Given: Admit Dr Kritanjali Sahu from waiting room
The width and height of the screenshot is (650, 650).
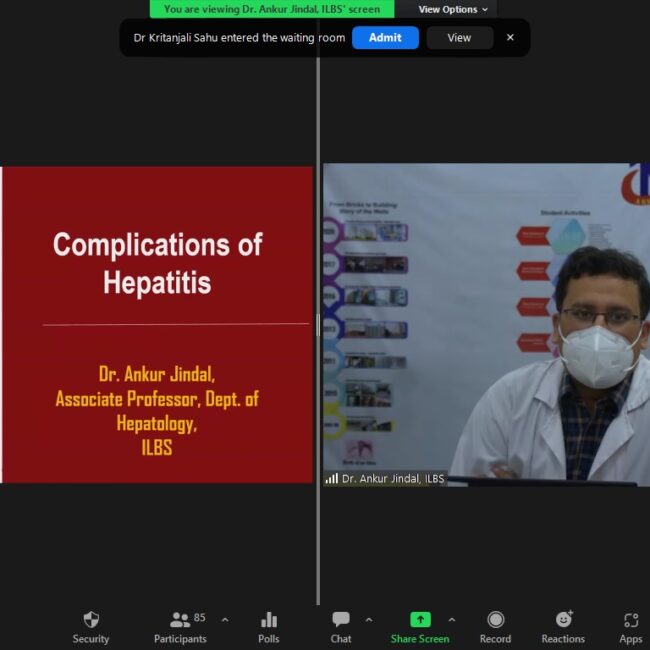Looking at the screenshot, I should coord(385,38).
